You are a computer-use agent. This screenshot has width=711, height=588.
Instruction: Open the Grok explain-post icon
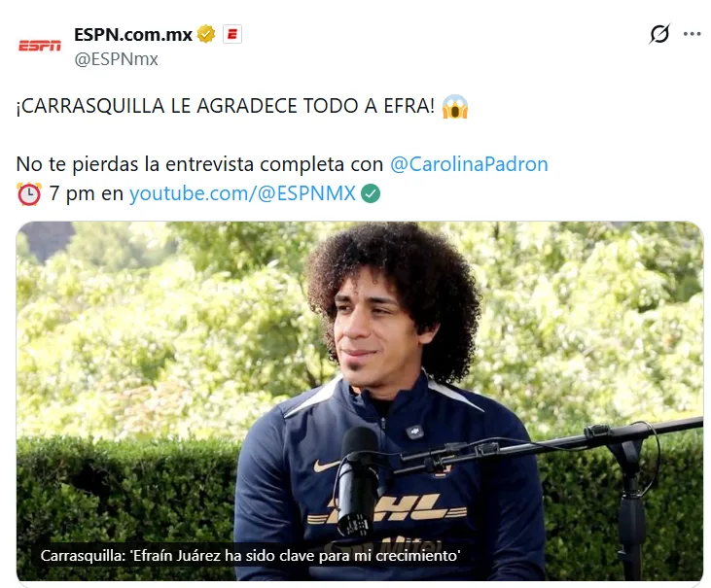(x=659, y=34)
